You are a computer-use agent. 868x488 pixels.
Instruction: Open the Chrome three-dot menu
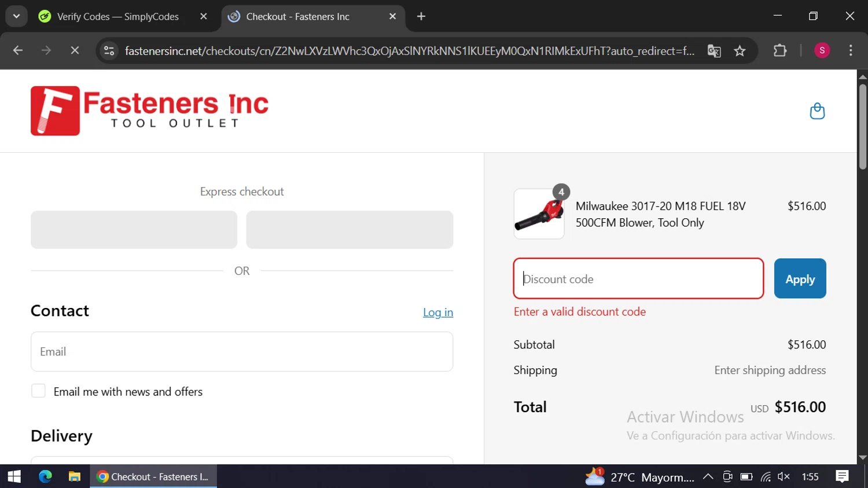(851, 51)
